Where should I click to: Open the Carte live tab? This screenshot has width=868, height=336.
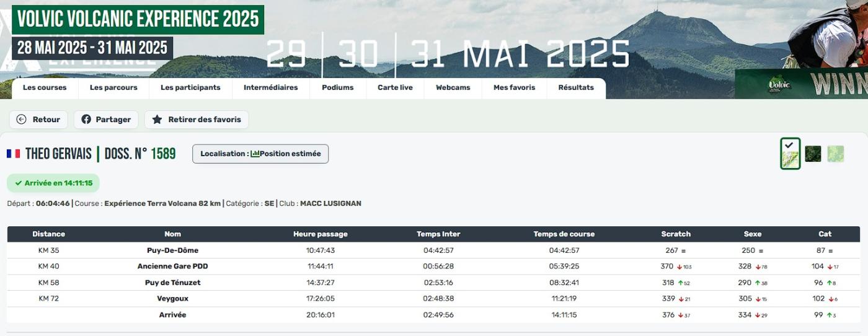pos(395,87)
